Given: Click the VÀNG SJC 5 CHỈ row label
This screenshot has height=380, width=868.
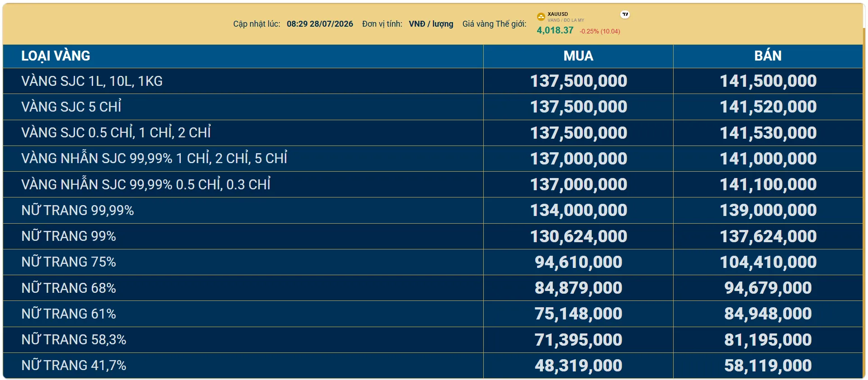Looking at the screenshot, I should [x=71, y=107].
